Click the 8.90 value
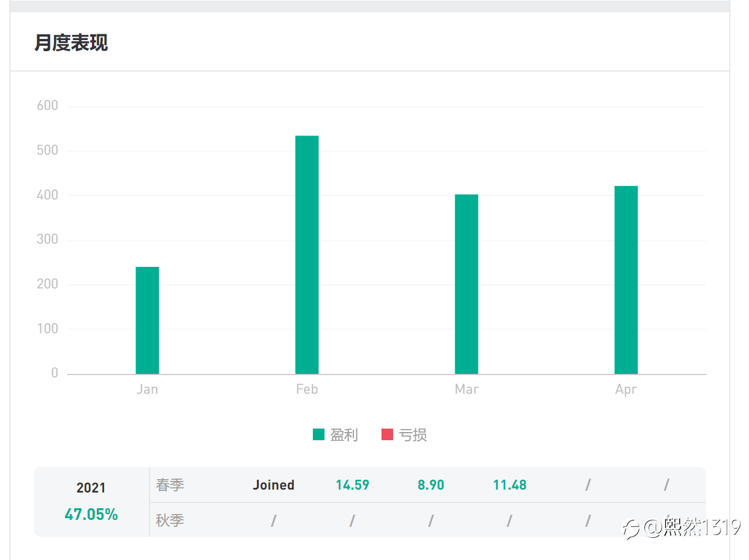This screenshot has height=560, width=749. tap(431, 485)
